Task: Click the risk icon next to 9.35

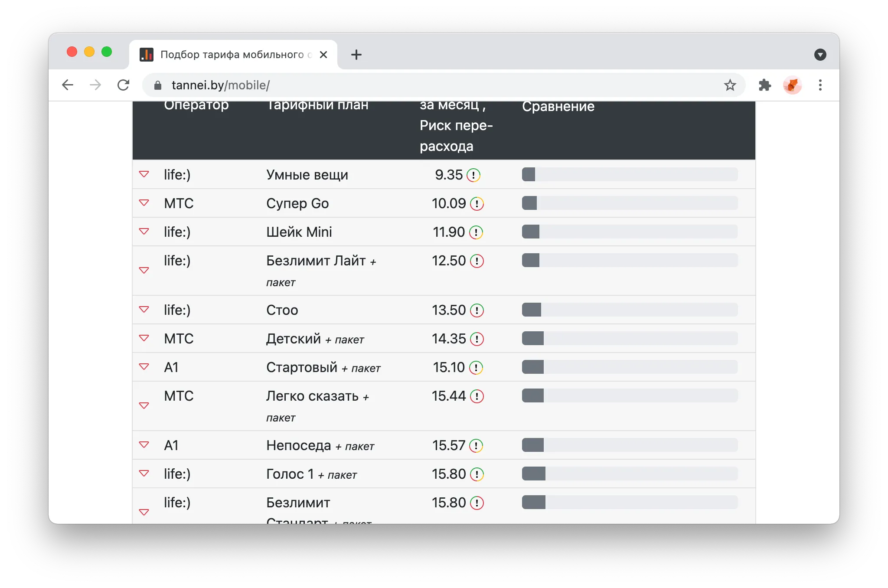Action: tap(473, 175)
